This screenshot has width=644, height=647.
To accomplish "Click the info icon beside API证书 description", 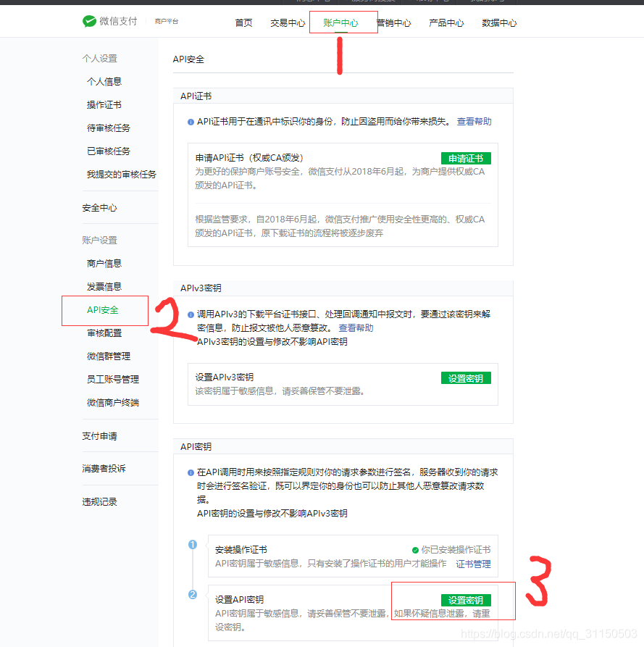I will click(x=191, y=122).
